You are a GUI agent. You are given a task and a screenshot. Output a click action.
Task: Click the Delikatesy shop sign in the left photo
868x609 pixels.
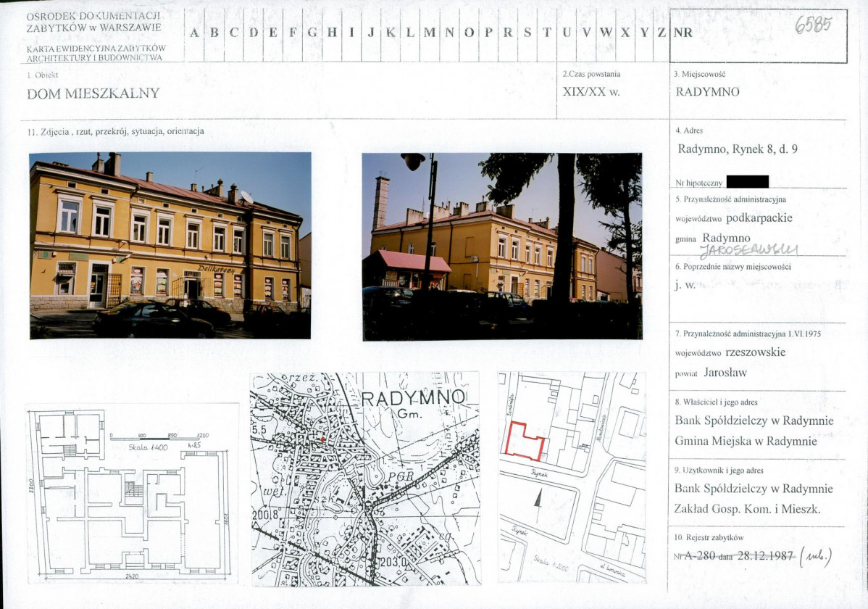coord(217,269)
